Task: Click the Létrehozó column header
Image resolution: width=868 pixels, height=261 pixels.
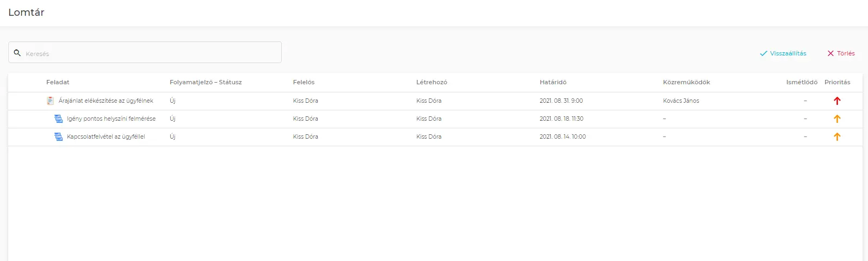Action: point(432,82)
